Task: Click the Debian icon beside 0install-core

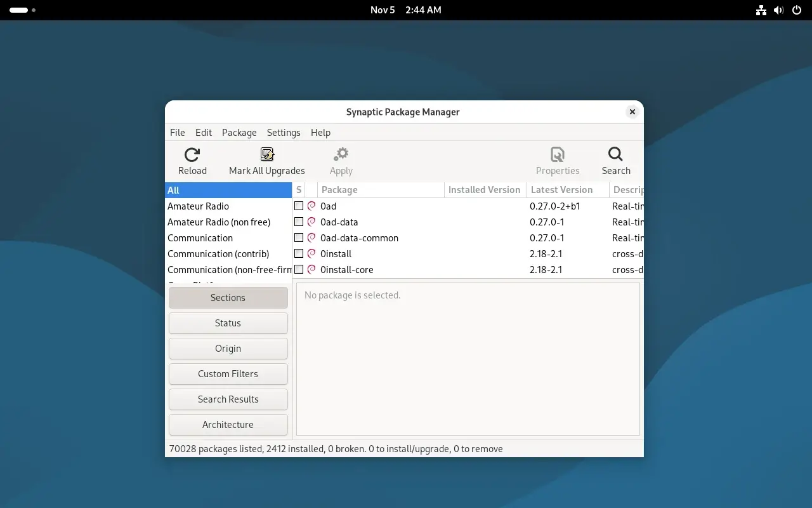Action: coord(311,269)
